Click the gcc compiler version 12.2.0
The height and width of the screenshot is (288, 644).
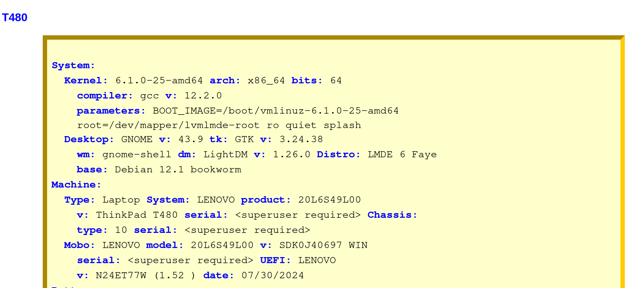point(203,95)
